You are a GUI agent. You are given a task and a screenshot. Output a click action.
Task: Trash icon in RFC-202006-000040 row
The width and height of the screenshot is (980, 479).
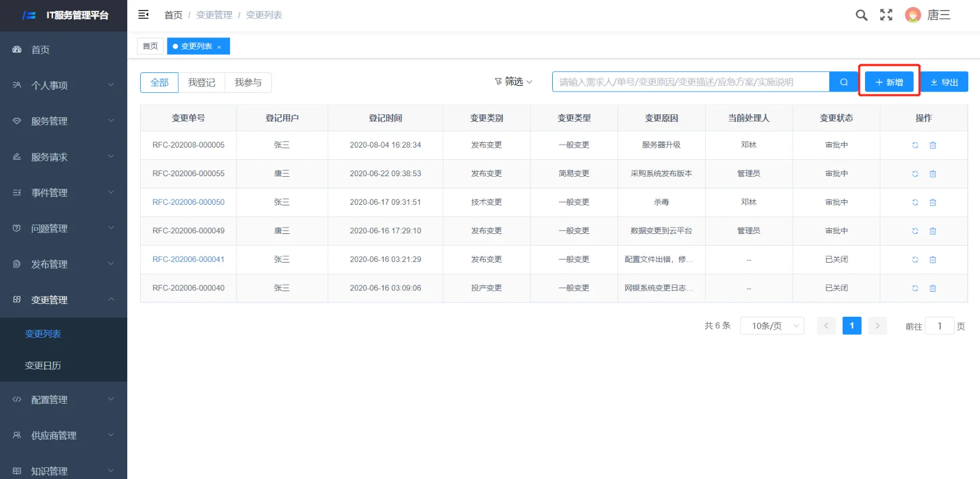(933, 288)
